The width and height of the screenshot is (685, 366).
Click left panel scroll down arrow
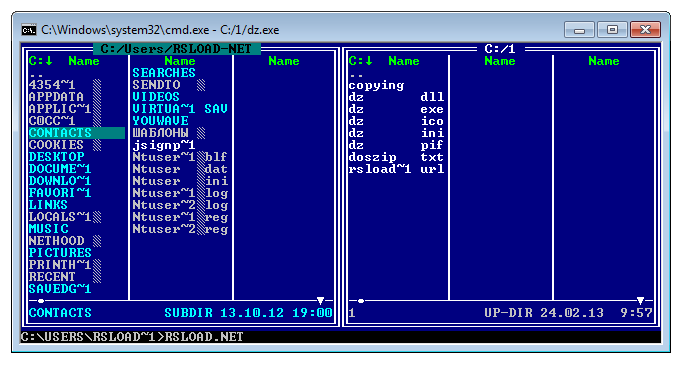pyautogui.click(x=321, y=300)
